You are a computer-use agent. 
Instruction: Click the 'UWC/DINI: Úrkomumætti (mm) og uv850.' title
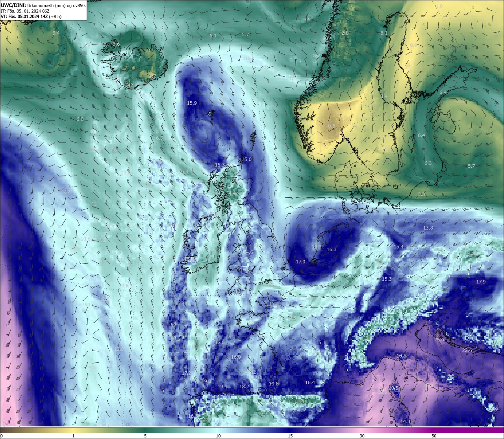point(43,5)
